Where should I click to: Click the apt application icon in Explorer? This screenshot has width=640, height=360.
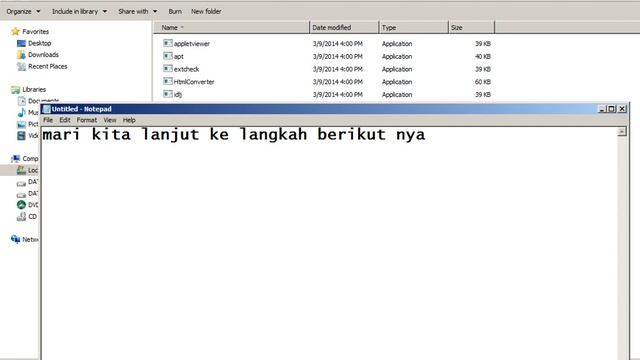168,56
